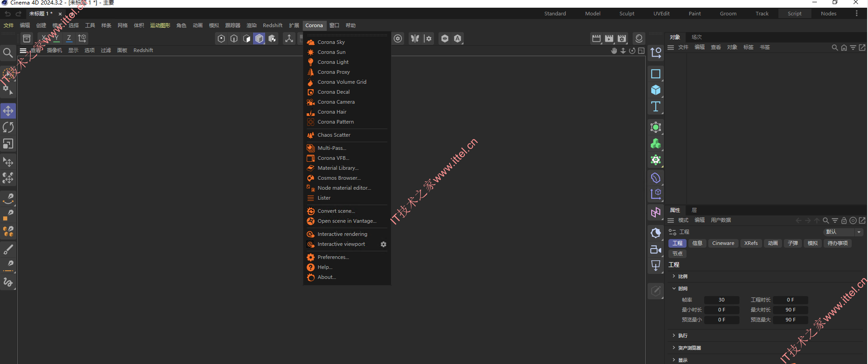The image size is (868, 364).
Task: Click the 信息 project tab button
Action: 697,243
